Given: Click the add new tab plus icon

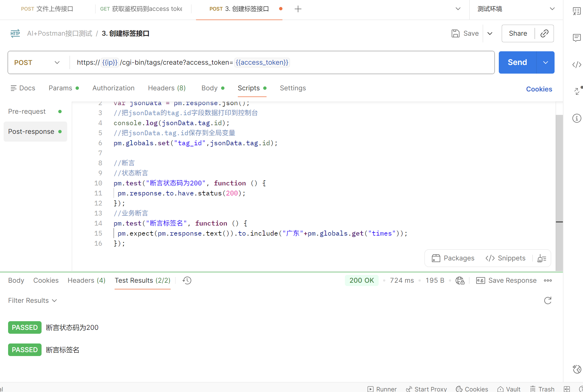Looking at the screenshot, I should pyautogui.click(x=298, y=9).
